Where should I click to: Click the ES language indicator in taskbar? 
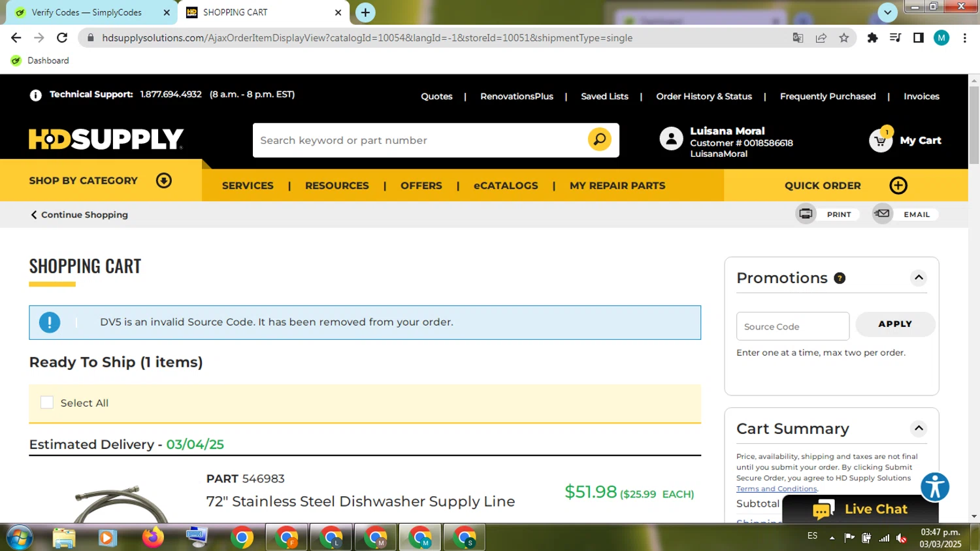point(812,536)
